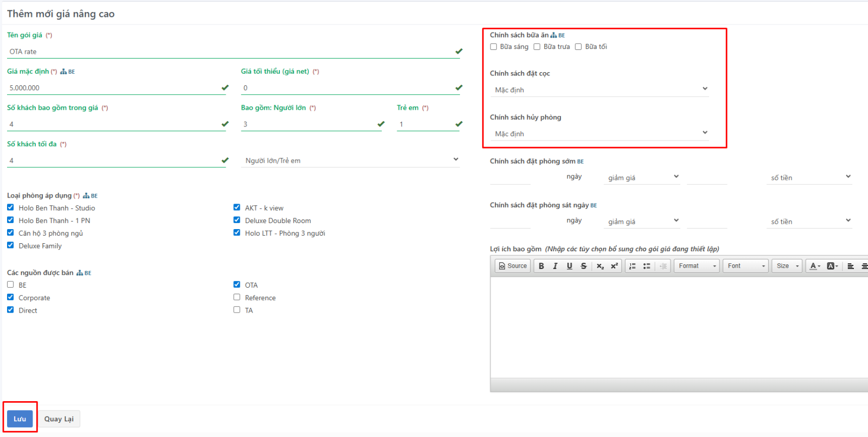868x437 pixels.
Task: Uncheck Holo Ben Thanh - 1 PN
Action: 10,220
